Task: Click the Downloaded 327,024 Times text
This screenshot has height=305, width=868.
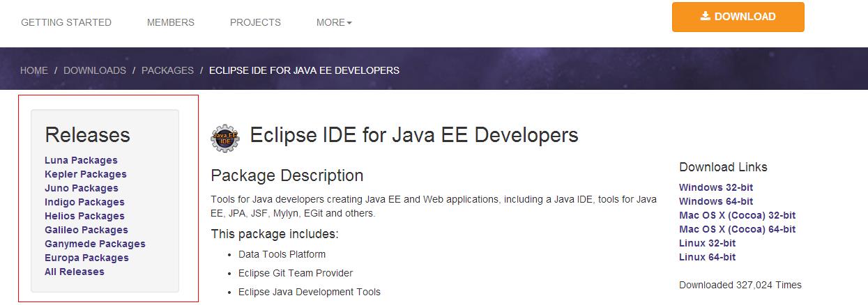Action: point(740,285)
